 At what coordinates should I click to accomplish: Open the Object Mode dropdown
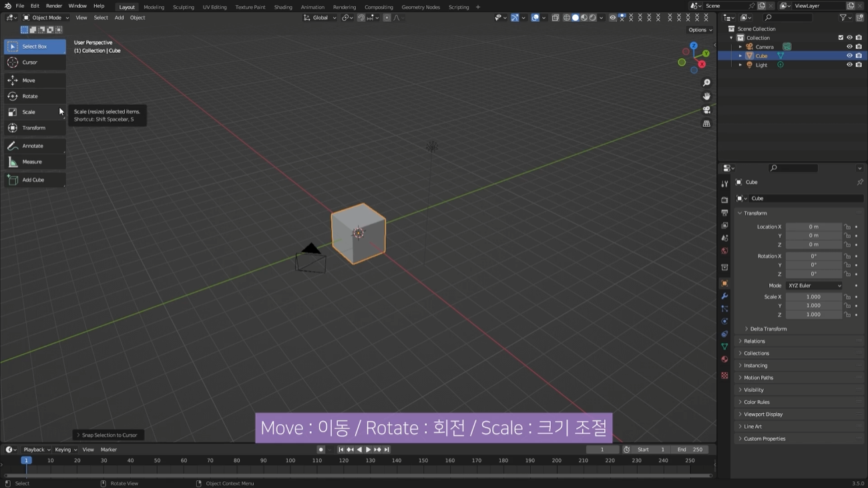(45, 18)
